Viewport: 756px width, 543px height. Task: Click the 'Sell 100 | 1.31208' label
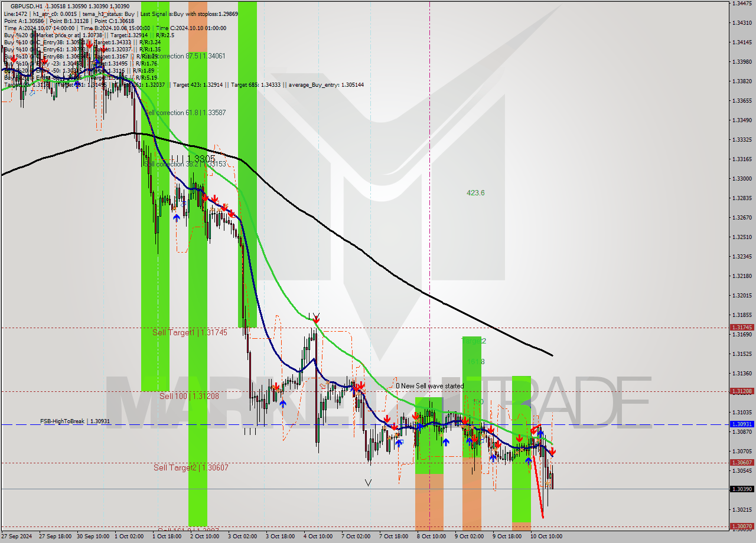pyautogui.click(x=189, y=396)
